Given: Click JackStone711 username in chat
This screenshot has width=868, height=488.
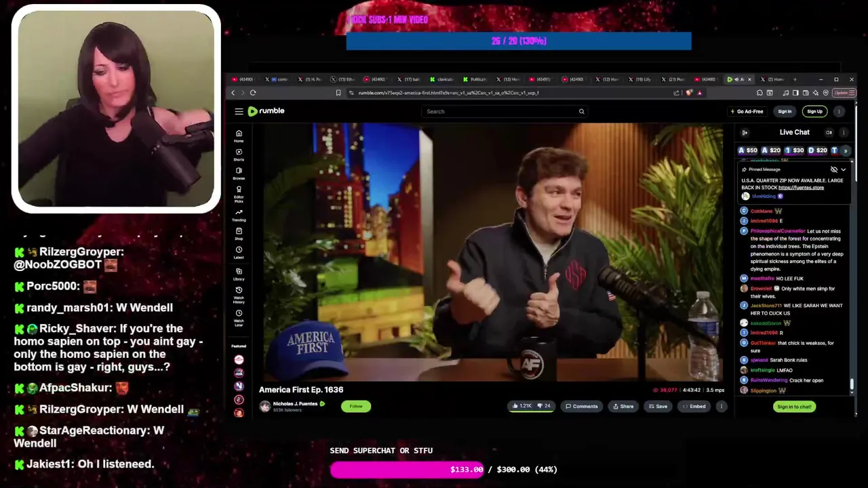Looking at the screenshot, I should 767,306.
